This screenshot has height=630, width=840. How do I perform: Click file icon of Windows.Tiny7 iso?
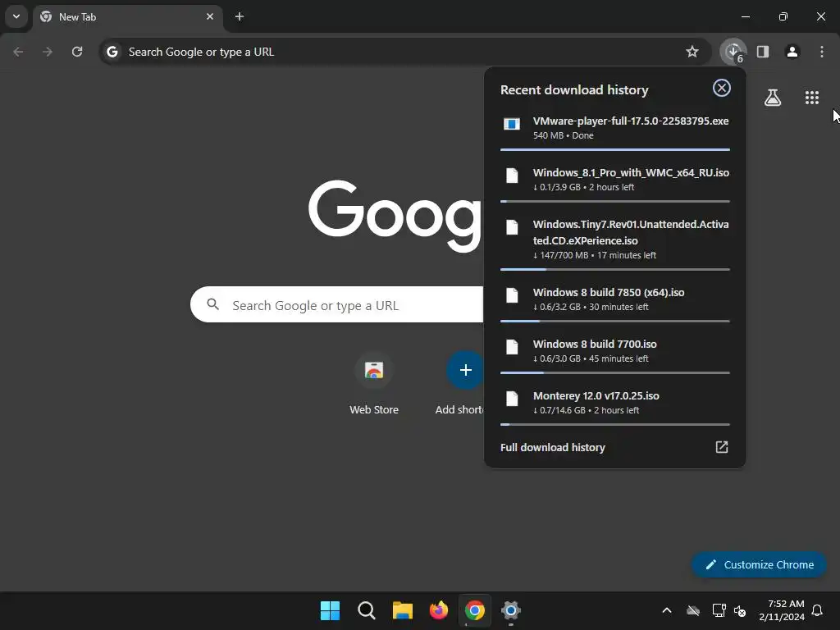point(512,227)
